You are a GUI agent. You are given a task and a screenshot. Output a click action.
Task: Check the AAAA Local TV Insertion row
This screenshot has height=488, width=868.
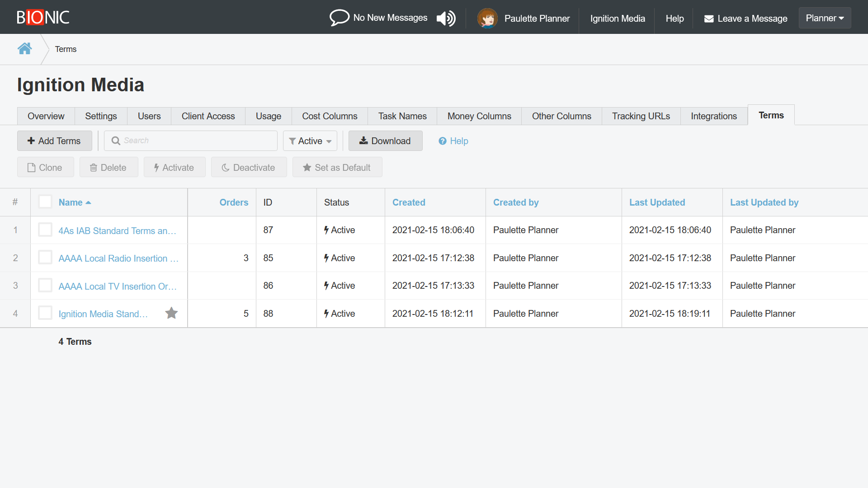[45, 286]
